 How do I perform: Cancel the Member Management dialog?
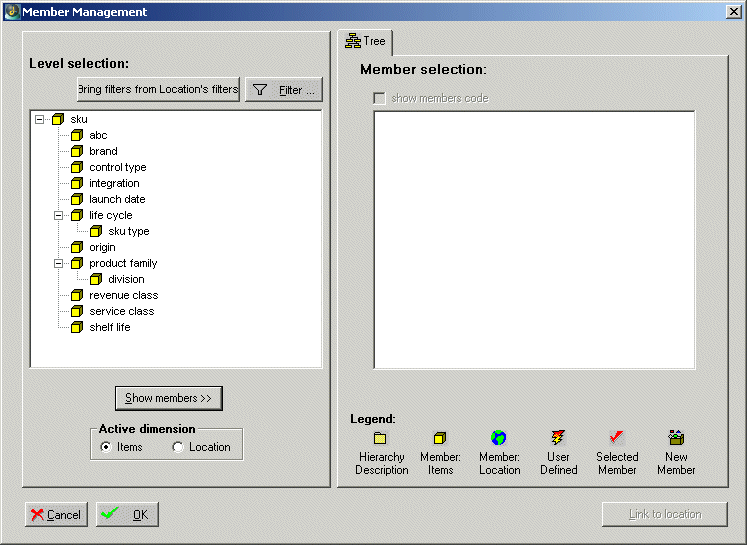click(56, 515)
